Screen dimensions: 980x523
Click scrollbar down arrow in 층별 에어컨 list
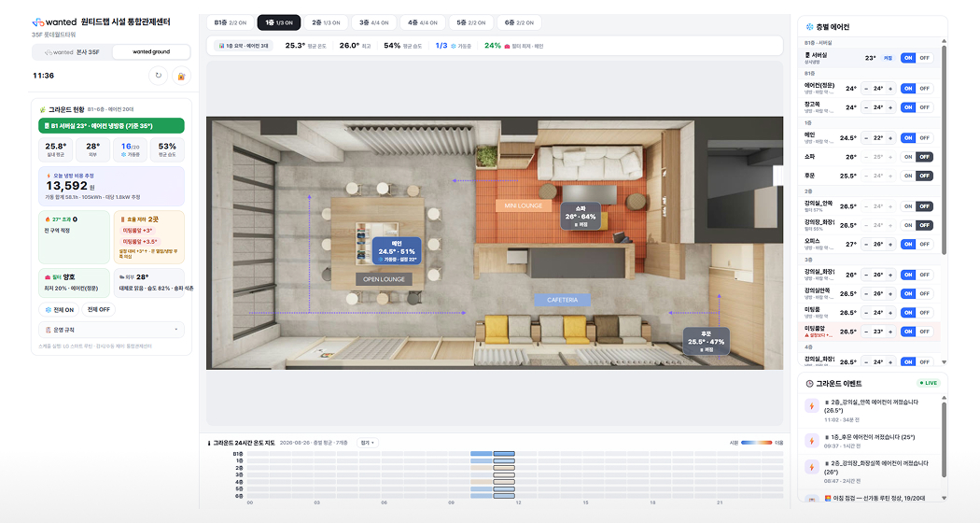tap(944, 362)
